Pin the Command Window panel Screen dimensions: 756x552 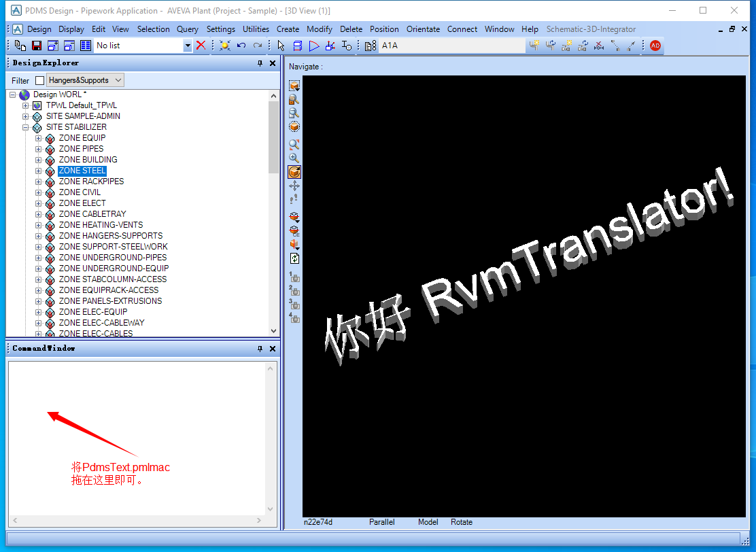tap(260, 349)
